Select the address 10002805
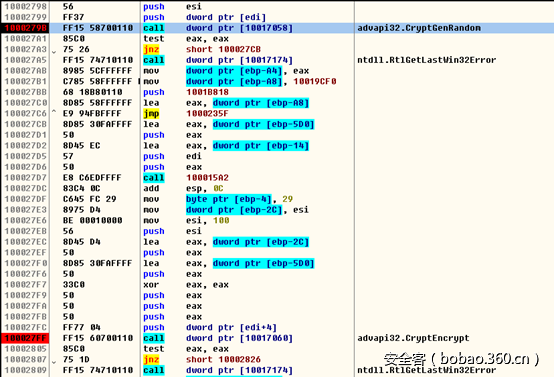The height and width of the screenshot is (377, 554). coord(25,349)
